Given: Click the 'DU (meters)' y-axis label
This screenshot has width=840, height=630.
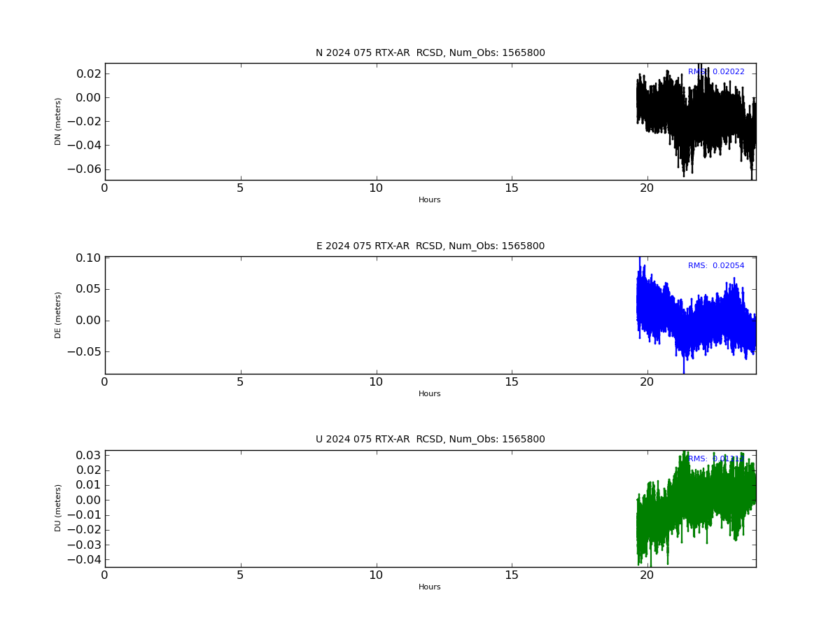Looking at the screenshot, I should point(59,508).
